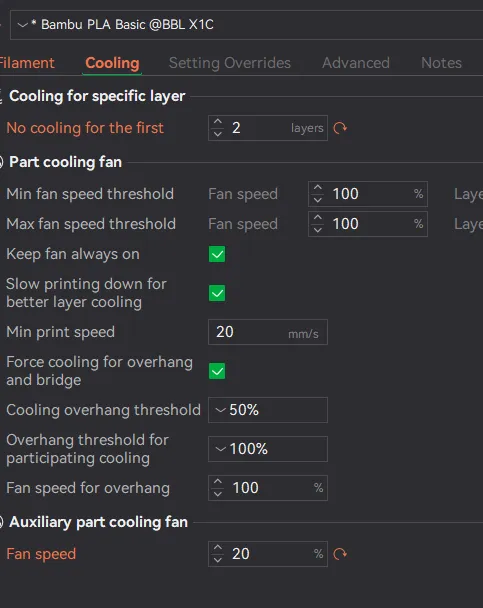The height and width of the screenshot is (608, 483).
Task: Select the Filament tab
Action: (27, 63)
